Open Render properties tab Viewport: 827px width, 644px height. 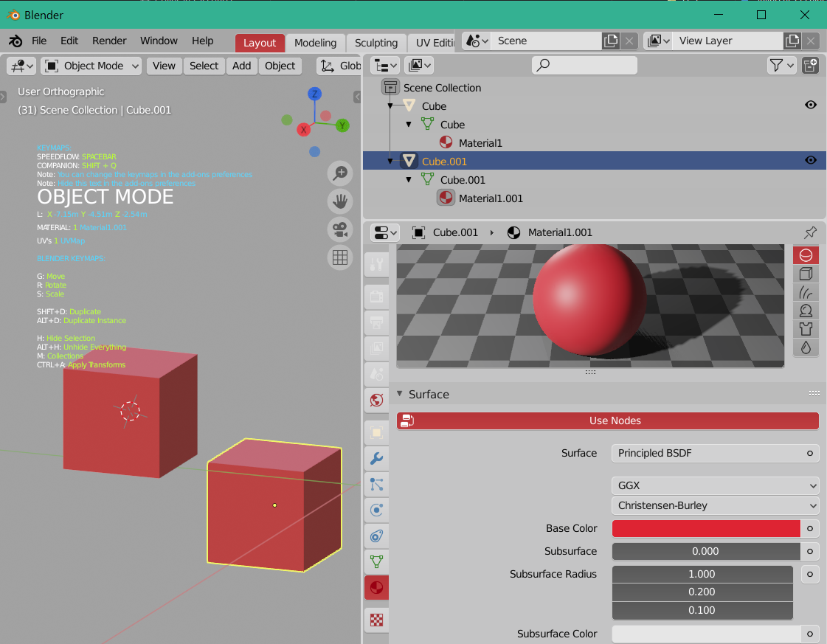click(376, 296)
